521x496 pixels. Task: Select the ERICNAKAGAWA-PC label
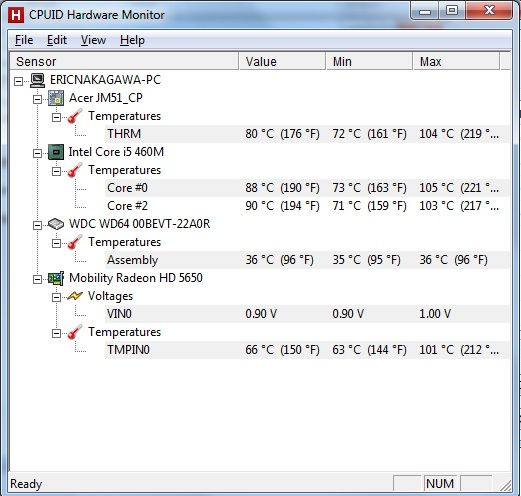[105, 80]
